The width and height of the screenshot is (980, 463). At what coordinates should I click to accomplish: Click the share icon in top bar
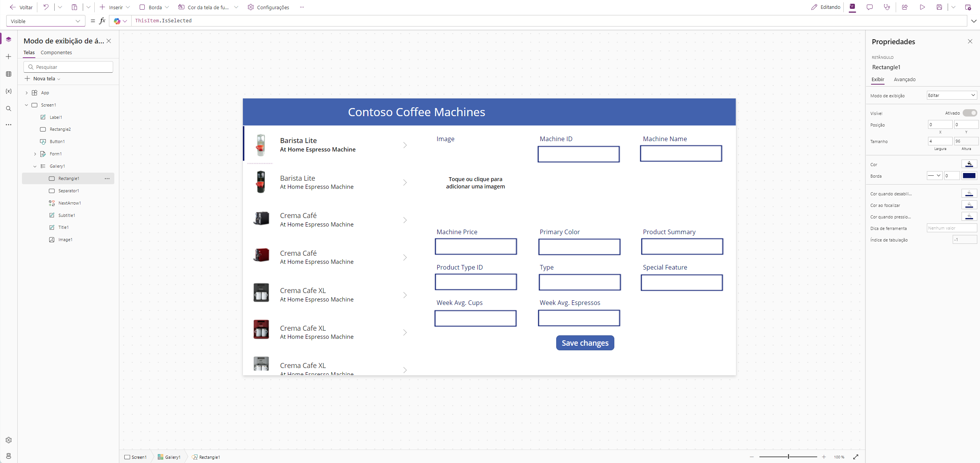click(x=905, y=7)
